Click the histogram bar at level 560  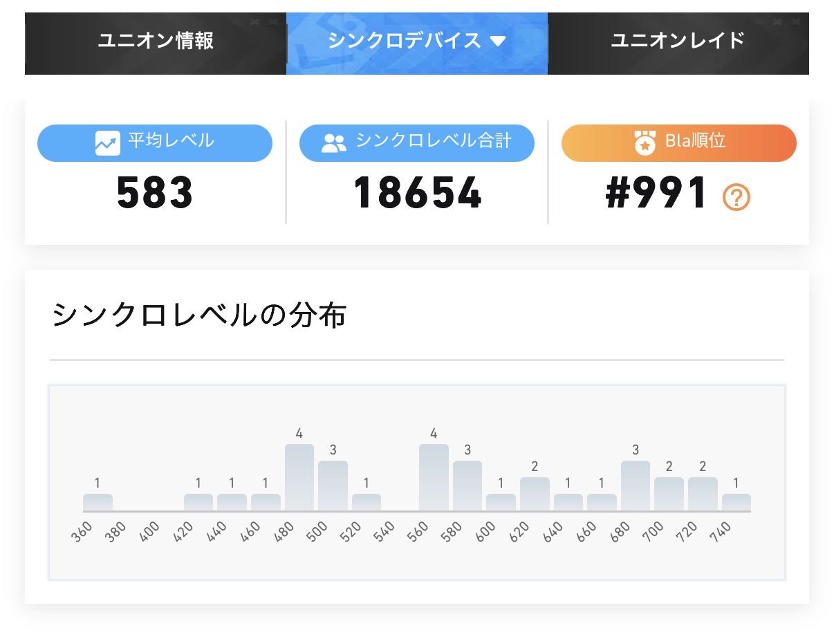[434, 477]
